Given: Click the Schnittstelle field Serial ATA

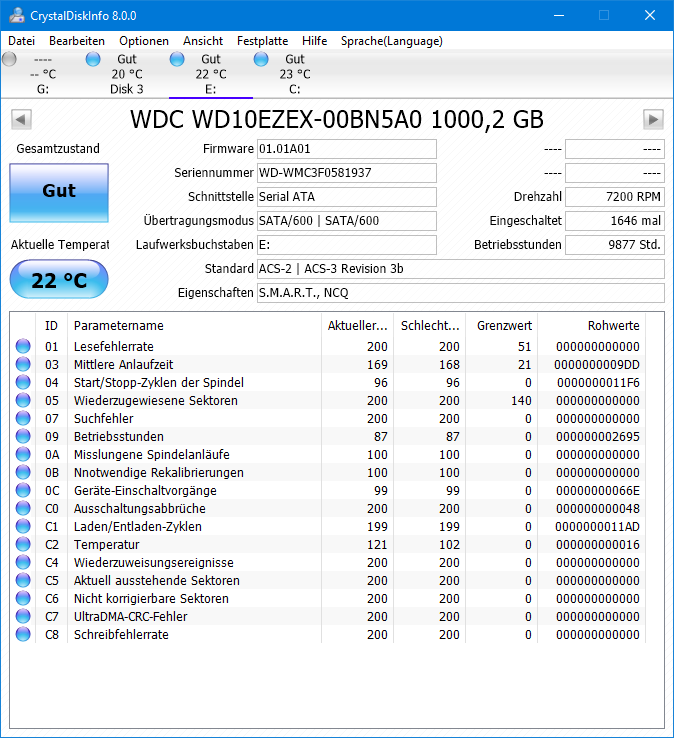Looking at the screenshot, I should [347, 197].
